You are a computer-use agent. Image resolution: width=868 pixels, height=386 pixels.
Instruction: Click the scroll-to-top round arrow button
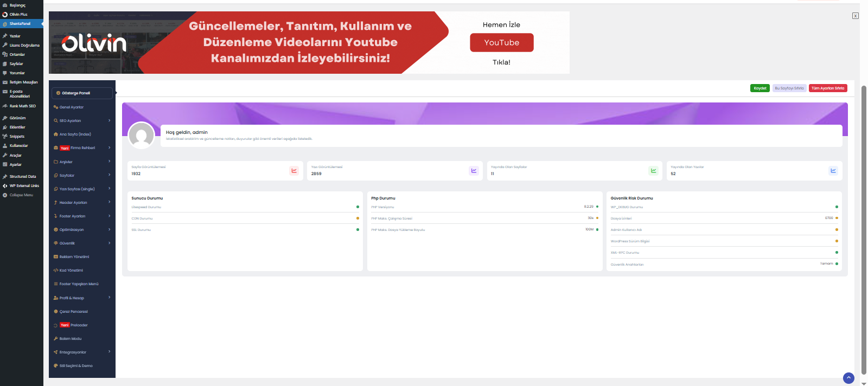click(x=849, y=378)
